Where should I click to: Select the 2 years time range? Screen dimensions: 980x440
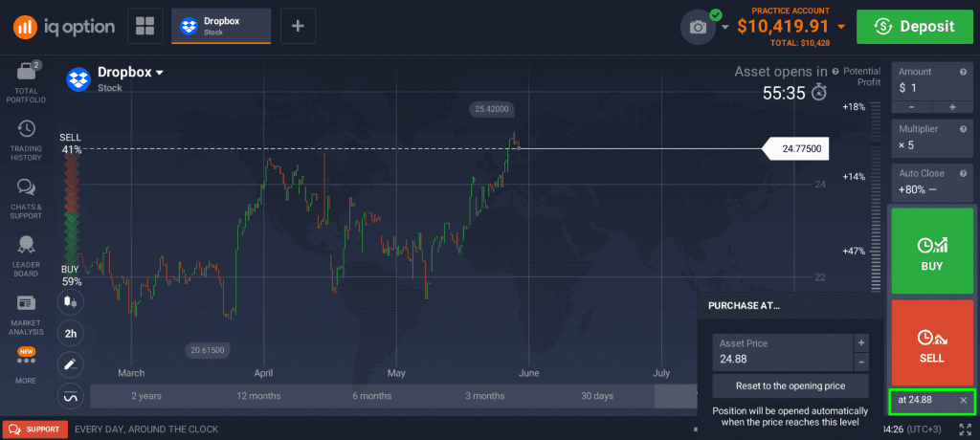(x=146, y=396)
